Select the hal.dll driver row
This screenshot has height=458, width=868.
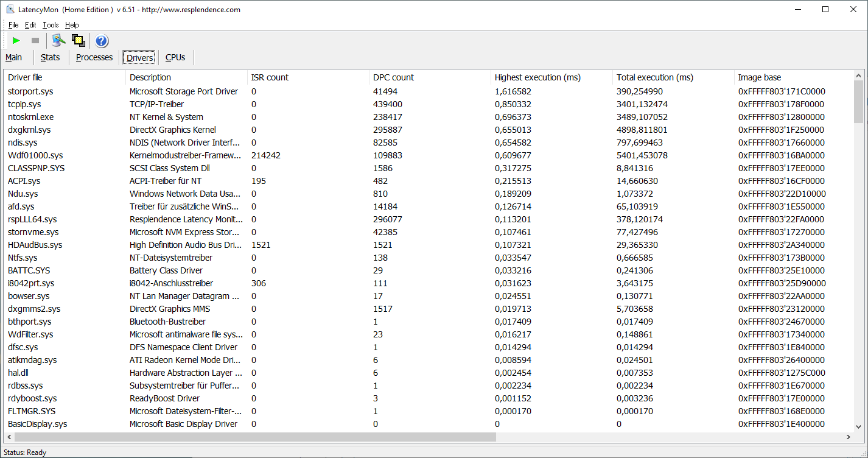click(429, 373)
